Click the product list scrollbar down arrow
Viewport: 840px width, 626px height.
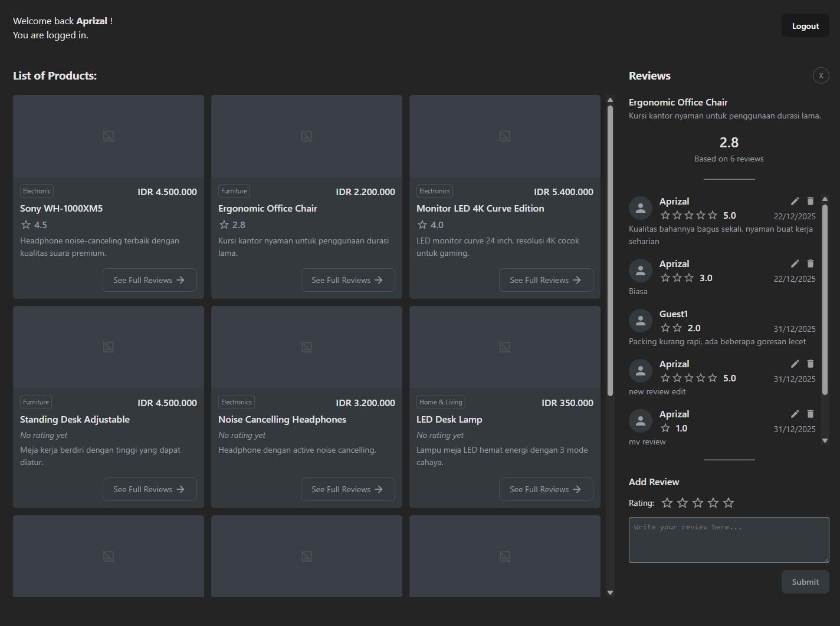point(610,592)
